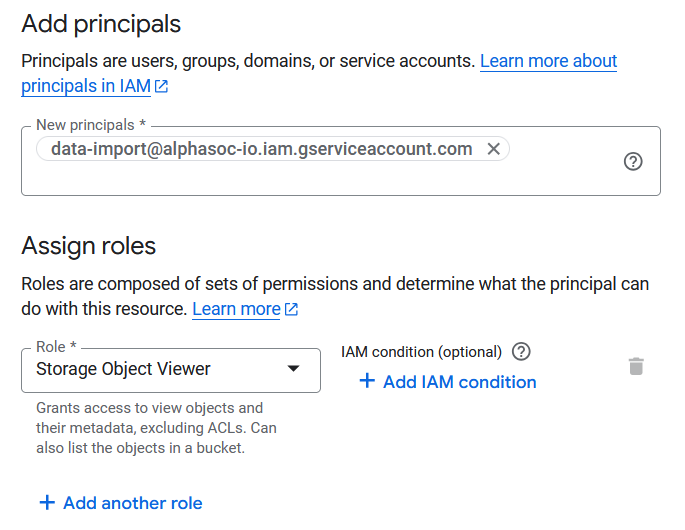Click the Add principals heading
The width and height of the screenshot is (685, 530).
tap(101, 24)
